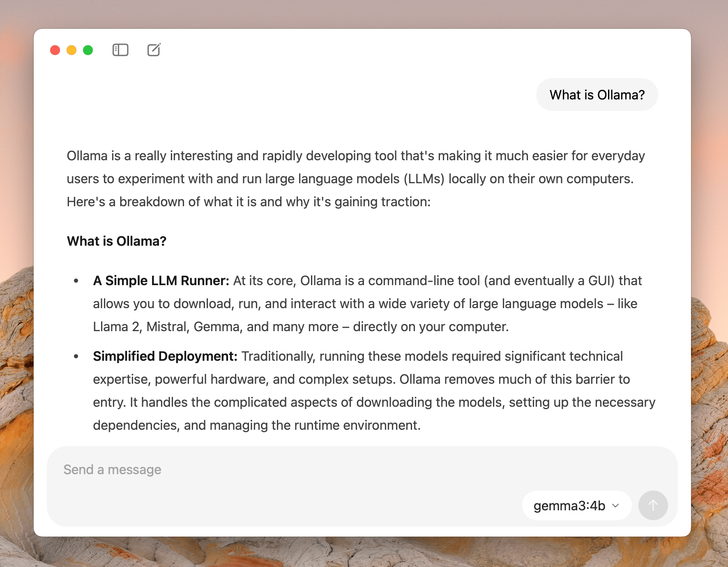
Task: Toggle the sidebar panel icon
Action: coord(120,50)
